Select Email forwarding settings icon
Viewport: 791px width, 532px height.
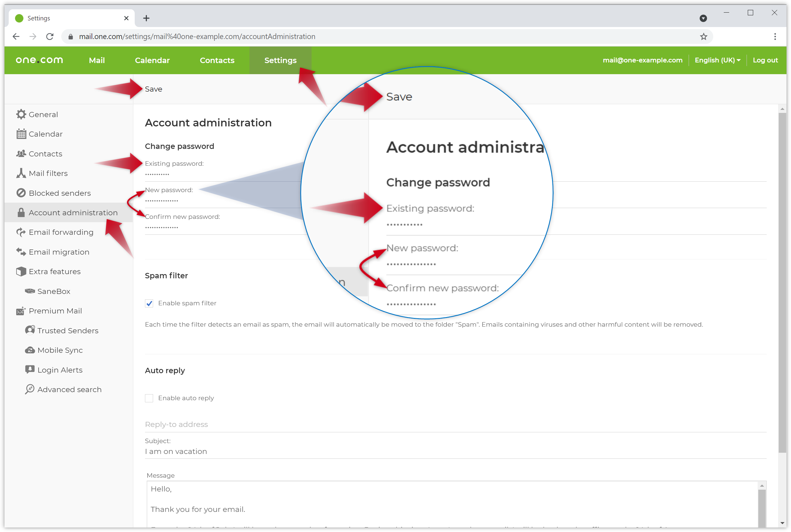coord(21,232)
